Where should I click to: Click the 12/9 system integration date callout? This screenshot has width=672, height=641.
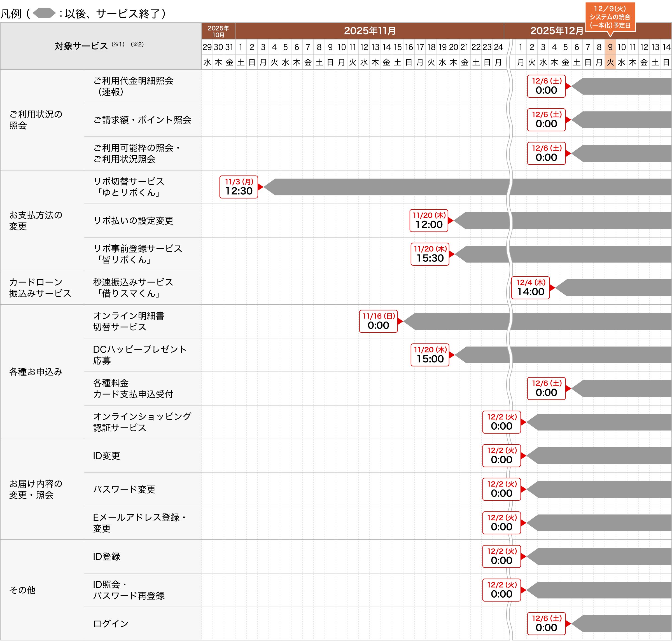point(610,17)
